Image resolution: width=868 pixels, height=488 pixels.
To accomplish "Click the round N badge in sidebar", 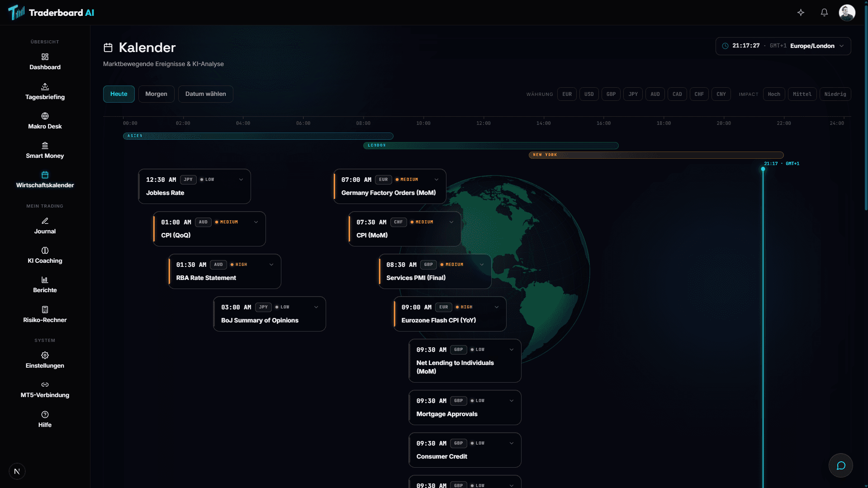I will 17,471.
